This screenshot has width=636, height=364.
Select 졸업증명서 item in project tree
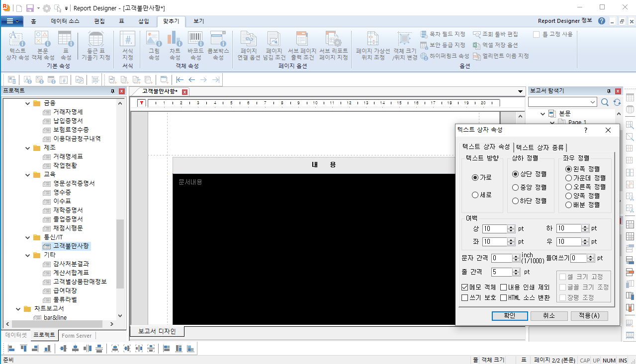click(x=68, y=219)
